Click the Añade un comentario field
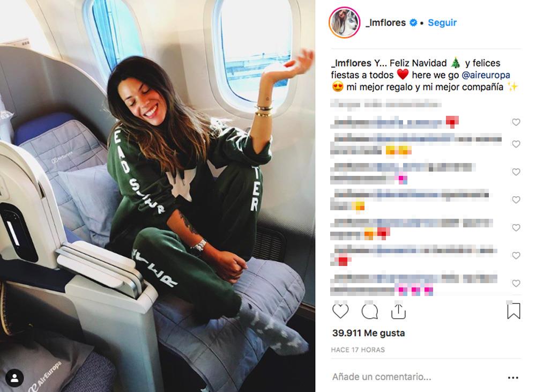The width and height of the screenshot is (536, 392). [417, 377]
